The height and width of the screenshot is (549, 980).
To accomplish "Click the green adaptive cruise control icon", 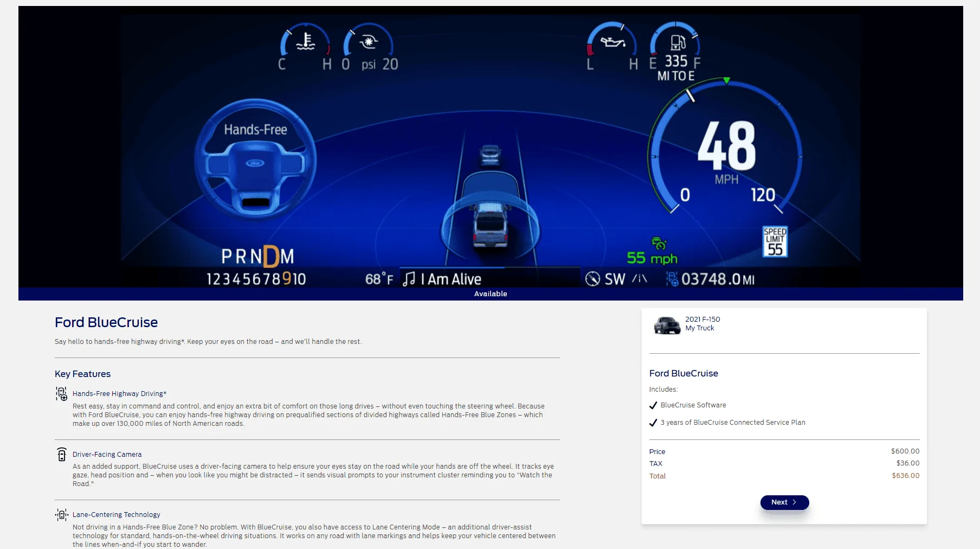I will (659, 243).
